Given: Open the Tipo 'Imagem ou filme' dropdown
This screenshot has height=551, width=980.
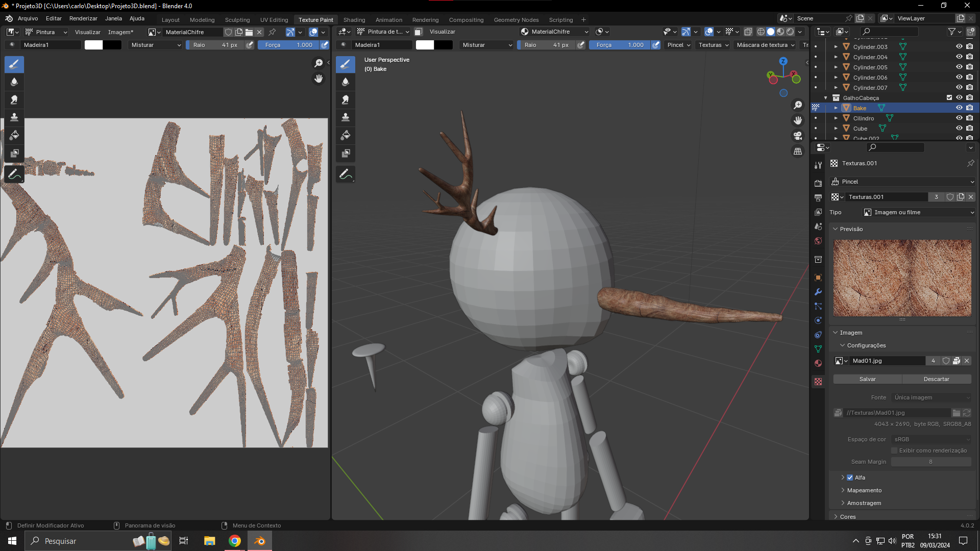Looking at the screenshot, I should [x=918, y=212].
